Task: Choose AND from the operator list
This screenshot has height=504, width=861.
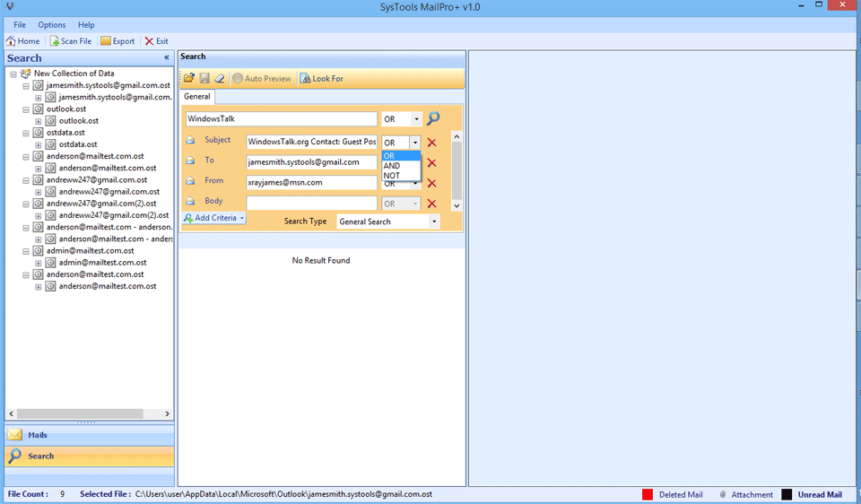Action: (401, 166)
